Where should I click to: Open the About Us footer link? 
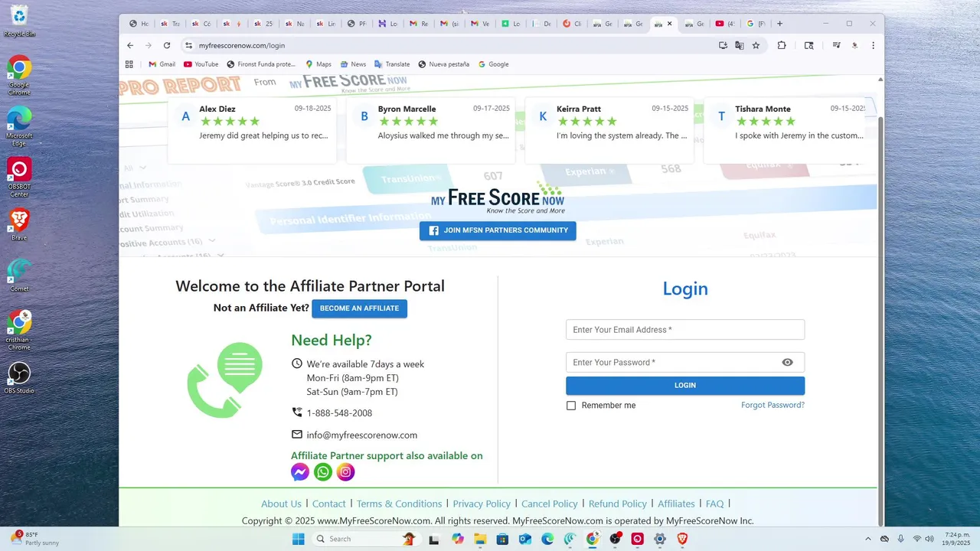[x=281, y=504]
